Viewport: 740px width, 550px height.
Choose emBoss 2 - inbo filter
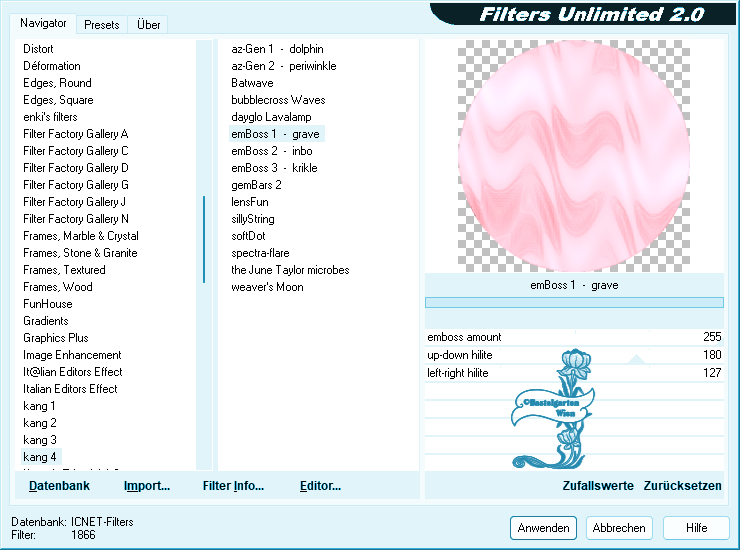pyautogui.click(x=271, y=151)
